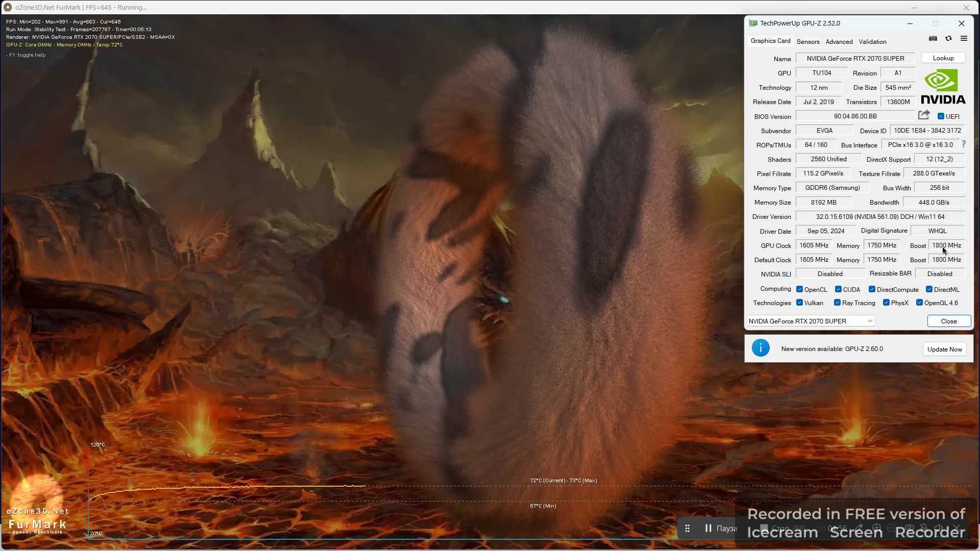Toggle the OpenGL 4.6 checkbox

920,303
